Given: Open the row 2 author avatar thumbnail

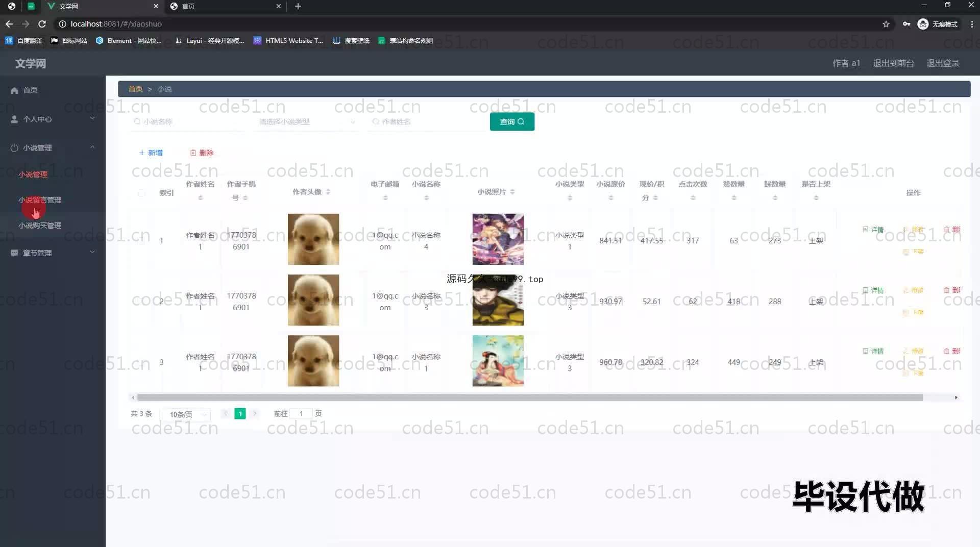Looking at the screenshot, I should [x=313, y=300].
